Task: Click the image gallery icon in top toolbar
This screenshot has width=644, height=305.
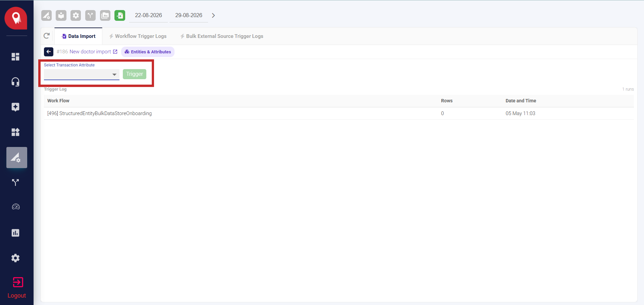Action: [105, 15]
